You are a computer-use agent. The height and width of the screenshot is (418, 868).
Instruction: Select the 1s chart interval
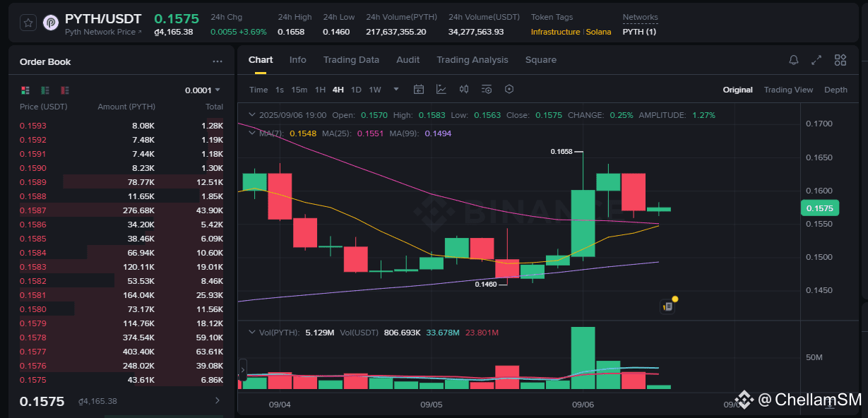(x=280, y=90)
